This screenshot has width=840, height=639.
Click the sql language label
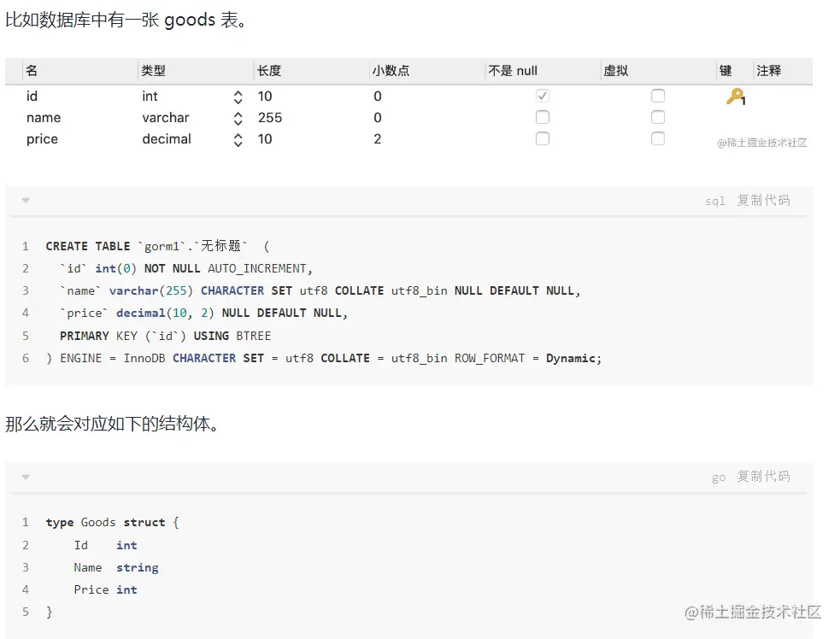point(715,201)
